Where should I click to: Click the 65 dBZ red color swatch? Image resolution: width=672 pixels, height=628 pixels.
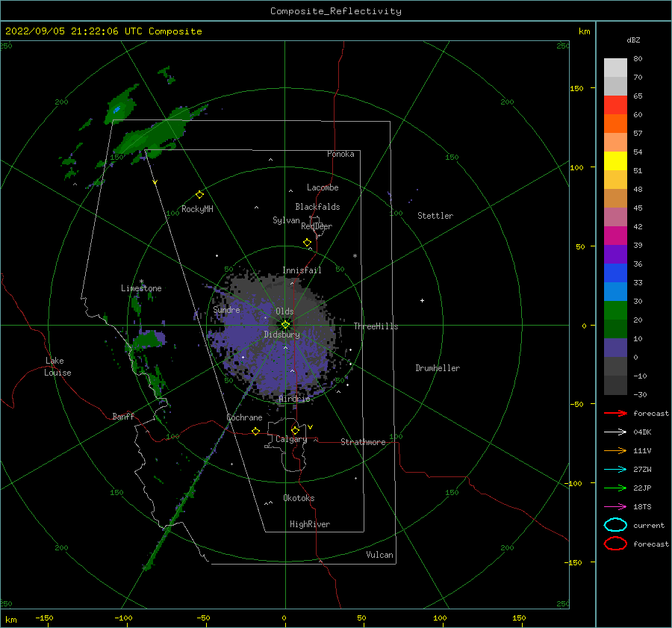pos(615,105)
